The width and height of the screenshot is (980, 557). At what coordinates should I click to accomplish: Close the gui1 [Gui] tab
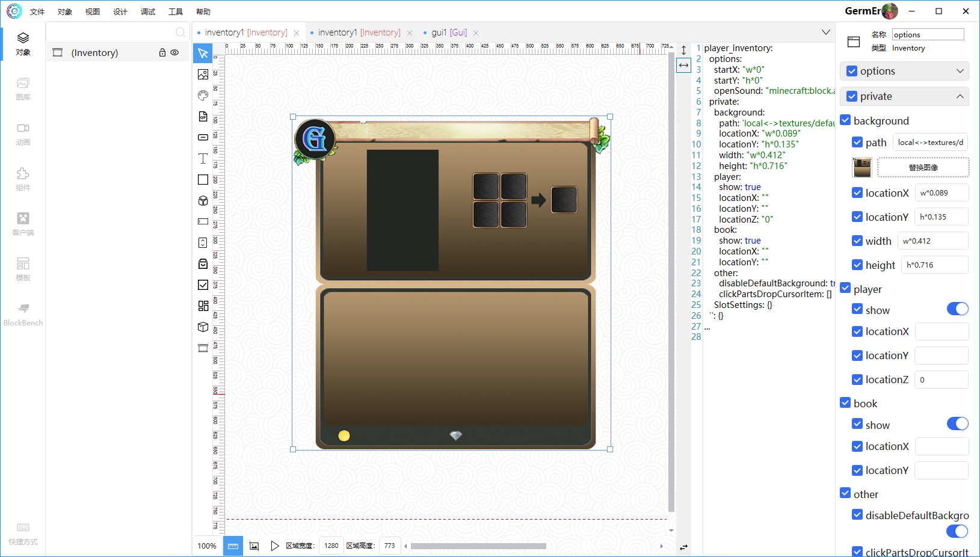[x=476, y=33]
